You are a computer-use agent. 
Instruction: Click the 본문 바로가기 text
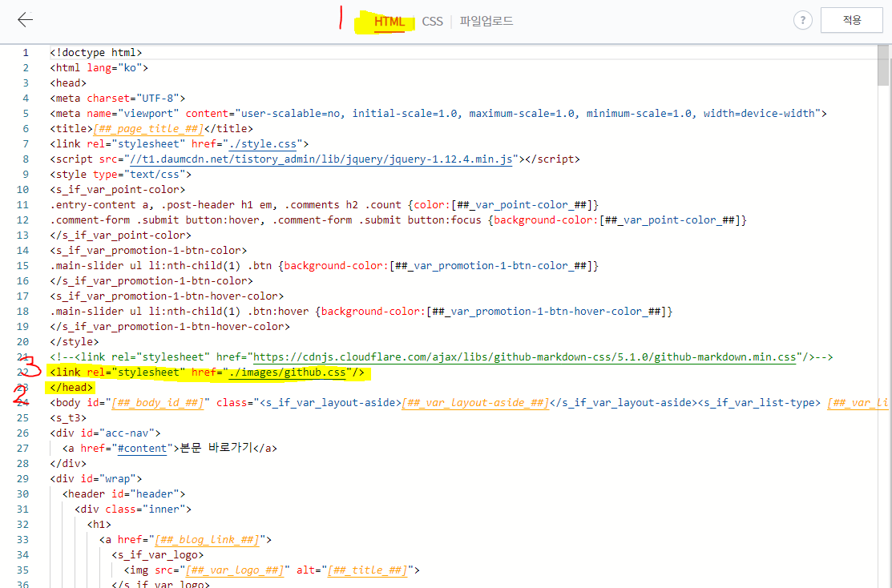(216, 448)
